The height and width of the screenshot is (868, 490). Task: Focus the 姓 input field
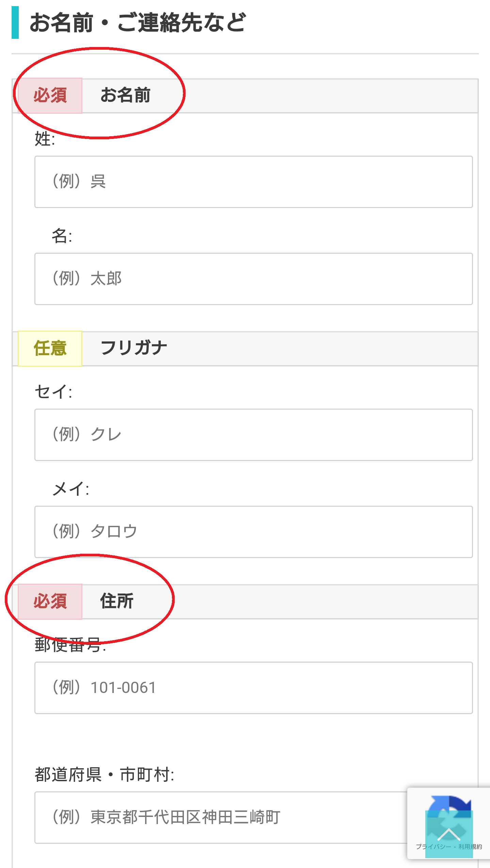click(253, 182)
